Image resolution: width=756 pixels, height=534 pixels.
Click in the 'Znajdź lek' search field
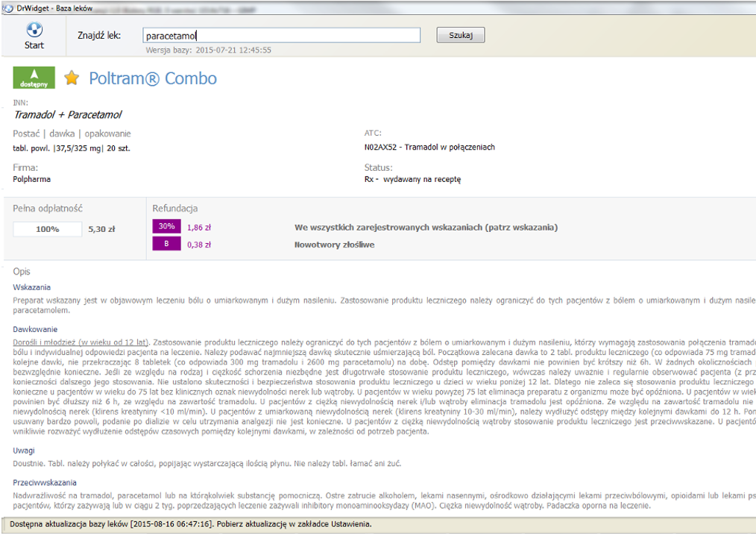[281, 35]
